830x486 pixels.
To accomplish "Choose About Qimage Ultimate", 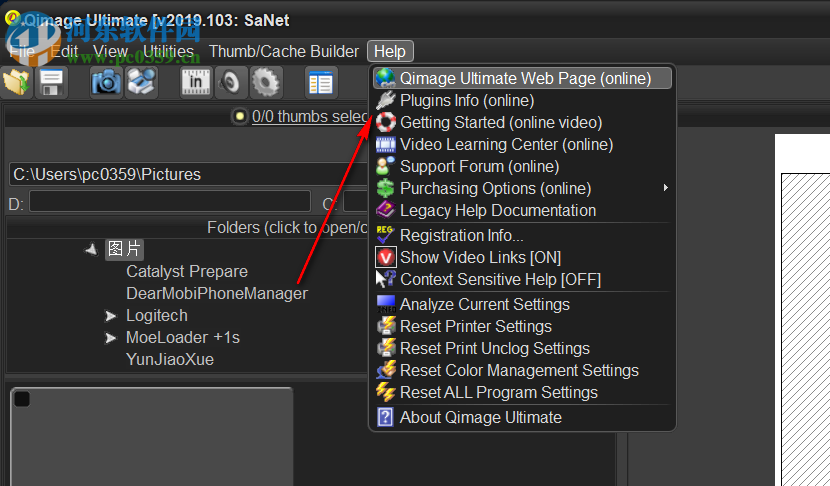I will [x=480, y=417].
